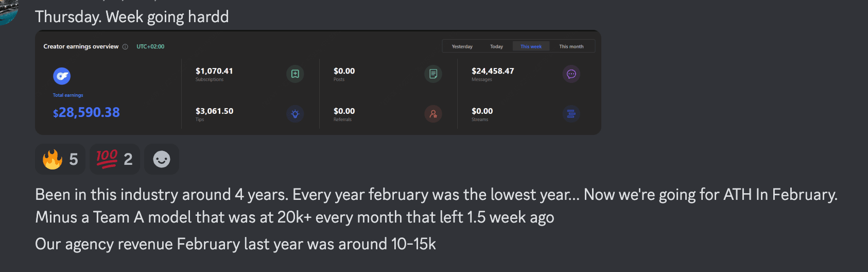Click the Streams icon
Screen dimensions: 868x272
coord(571,114)
